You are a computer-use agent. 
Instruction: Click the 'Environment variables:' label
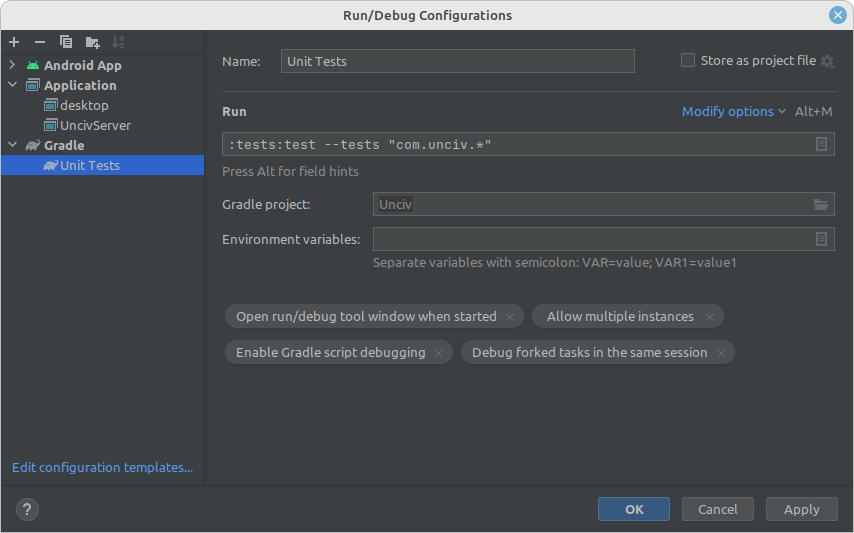291,240
